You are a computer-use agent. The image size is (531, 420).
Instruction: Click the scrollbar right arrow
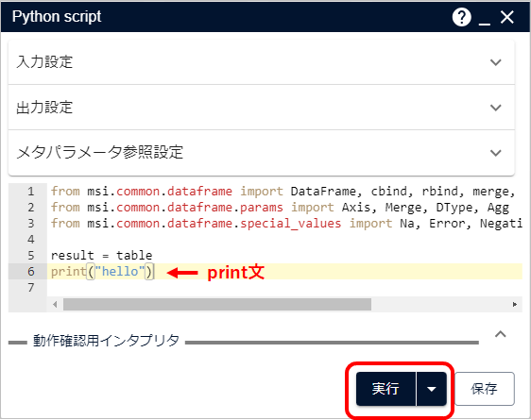coord(515,304)
